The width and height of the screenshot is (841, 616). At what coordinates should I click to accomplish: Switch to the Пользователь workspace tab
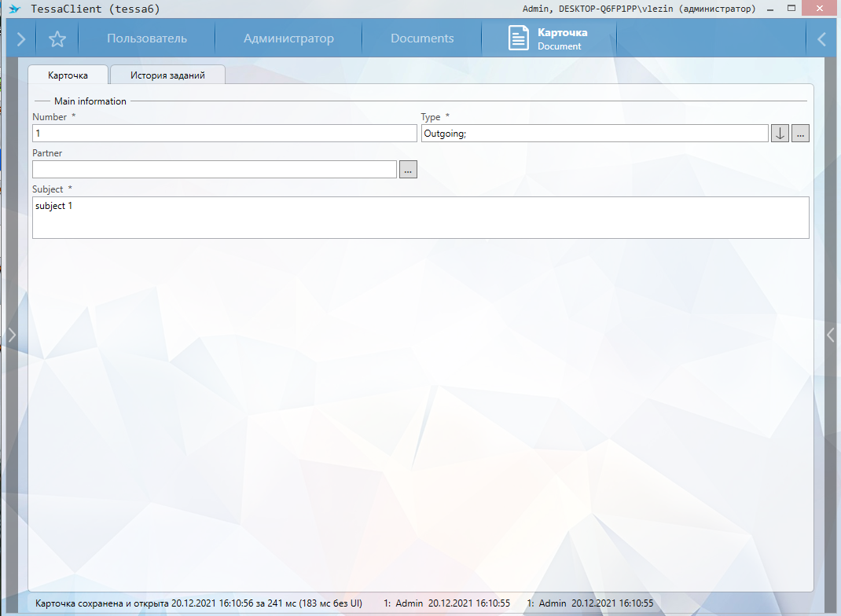[147, 38]
